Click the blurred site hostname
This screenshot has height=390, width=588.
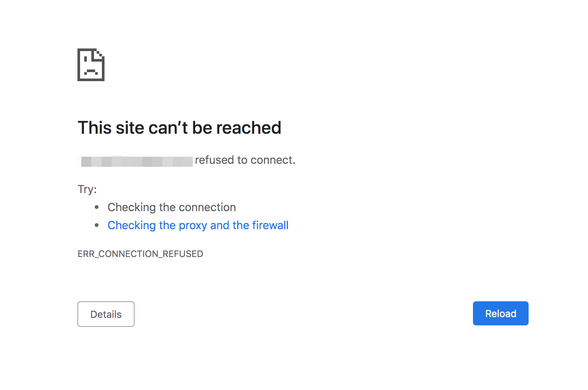(136, 161)
